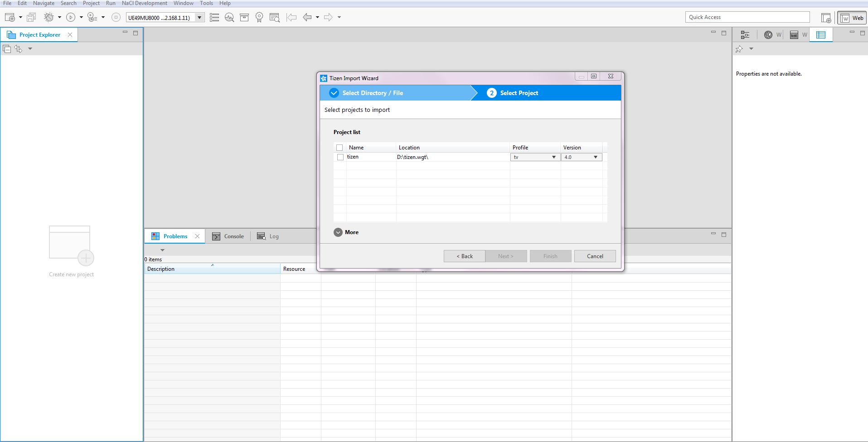Viewport: 868px width, 442px height.
Task: Open the waveform monitor toolbar icon
Action: coord(229,17)
